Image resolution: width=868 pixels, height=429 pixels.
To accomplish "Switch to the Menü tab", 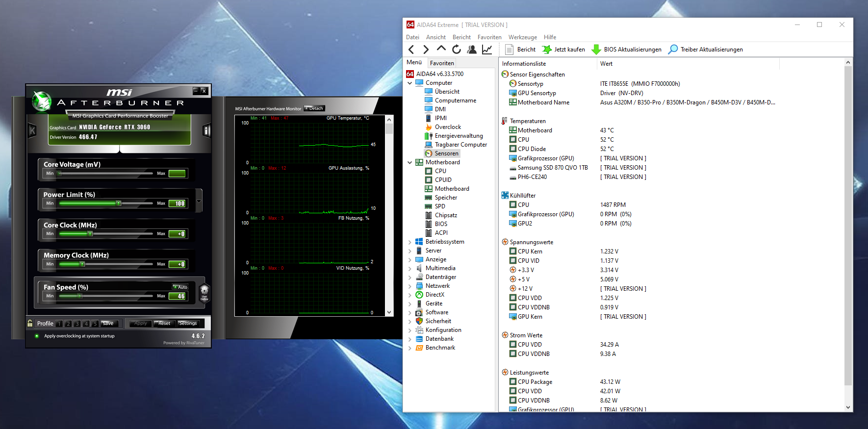I will (414, 62).
